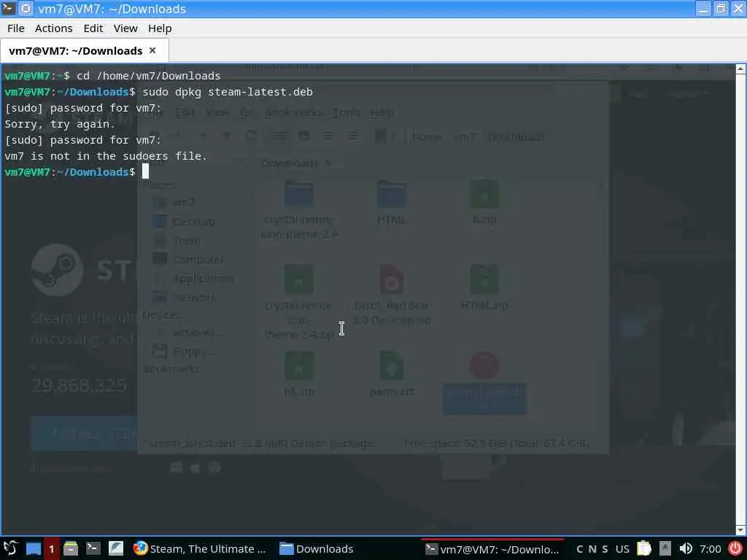747x560 pixels.
Task: Open the Actions menu
Action: [x=53, y=28]
